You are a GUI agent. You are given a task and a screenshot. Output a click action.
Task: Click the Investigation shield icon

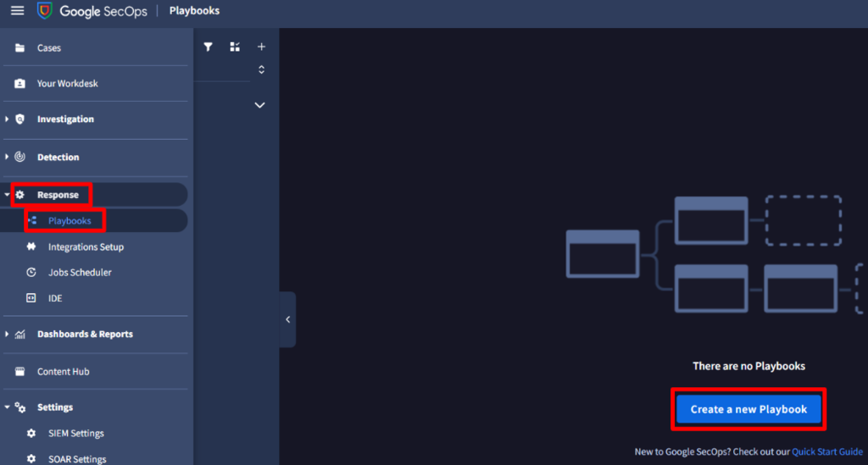tap(20, 119)
